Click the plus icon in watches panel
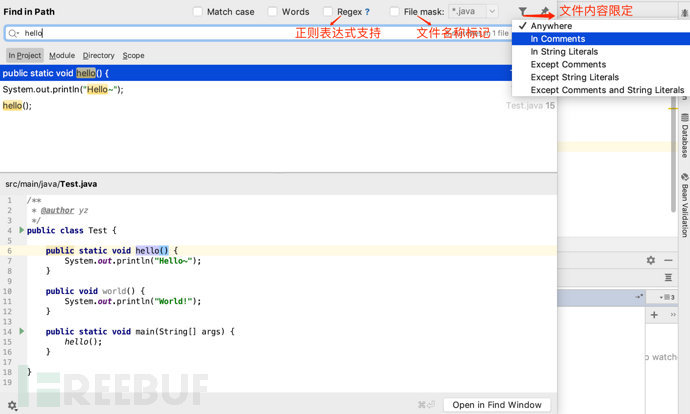Viewport: 690px width, 414px height. pos(654,315)
